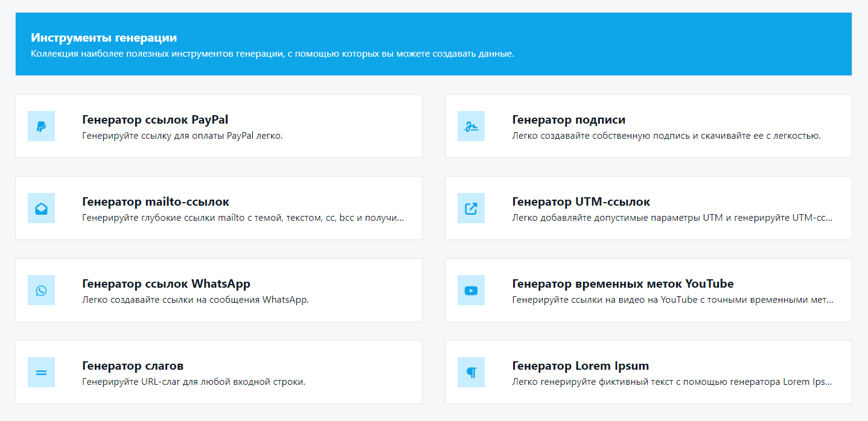The height and width of the screenshot is (421, 868).
Task: Click the 'Инструменты генерации' header title
Action: [x=104, y=37]
